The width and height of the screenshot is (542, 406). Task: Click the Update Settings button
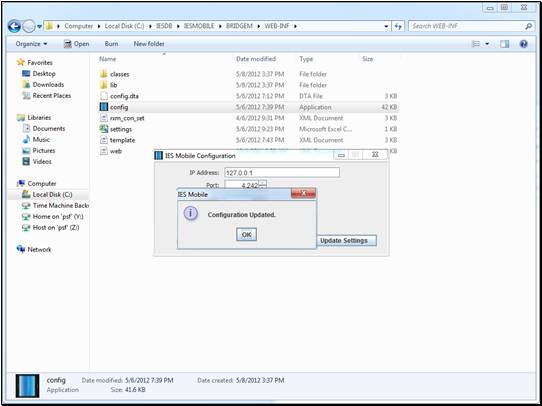[346, 240]
